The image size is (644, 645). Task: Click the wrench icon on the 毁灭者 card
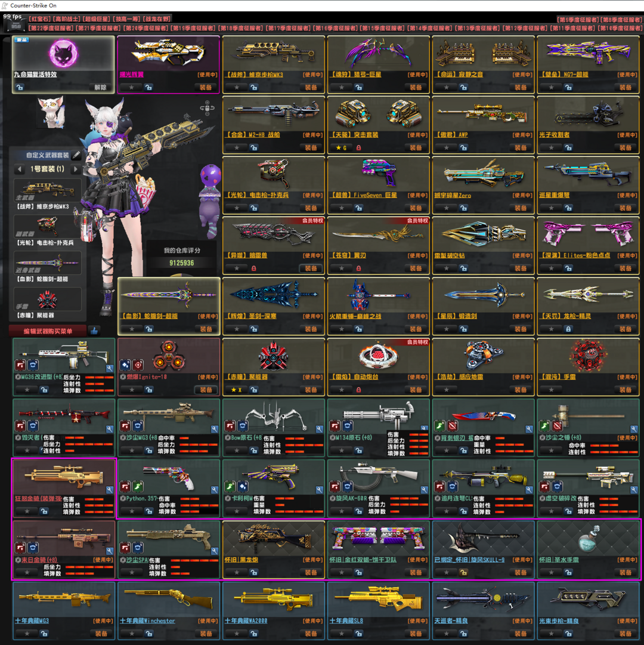[110, 429]
